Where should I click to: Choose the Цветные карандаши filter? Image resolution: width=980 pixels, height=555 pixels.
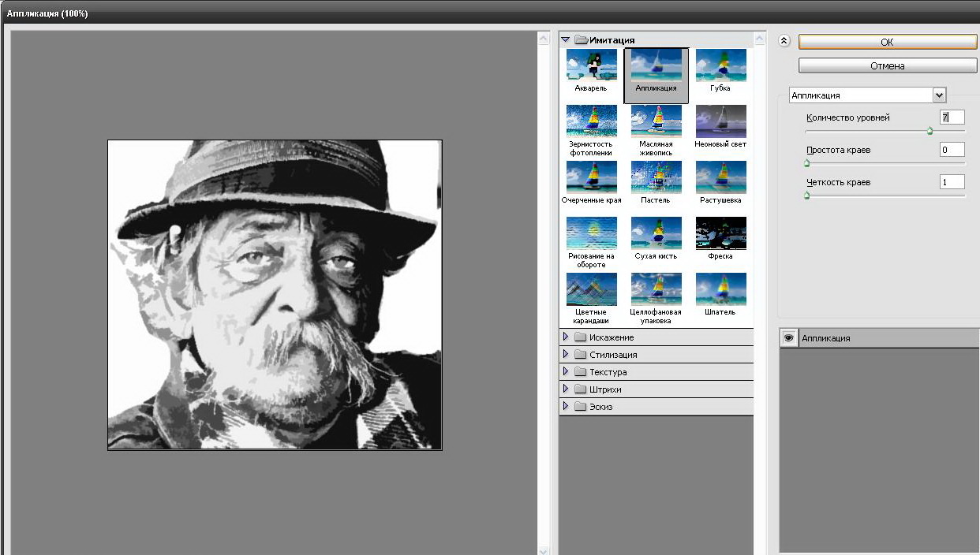point(591,289)
